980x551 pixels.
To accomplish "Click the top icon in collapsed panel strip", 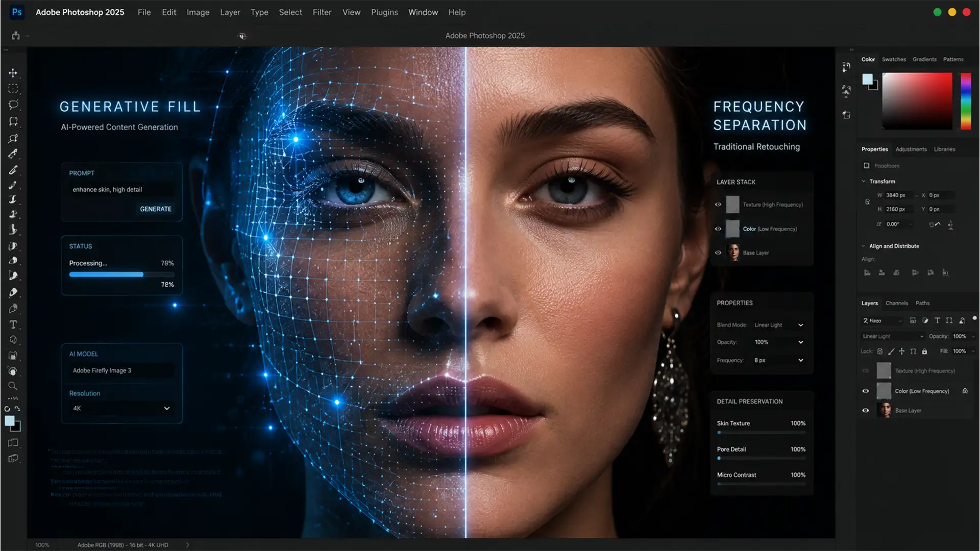I will click(846, 67).
